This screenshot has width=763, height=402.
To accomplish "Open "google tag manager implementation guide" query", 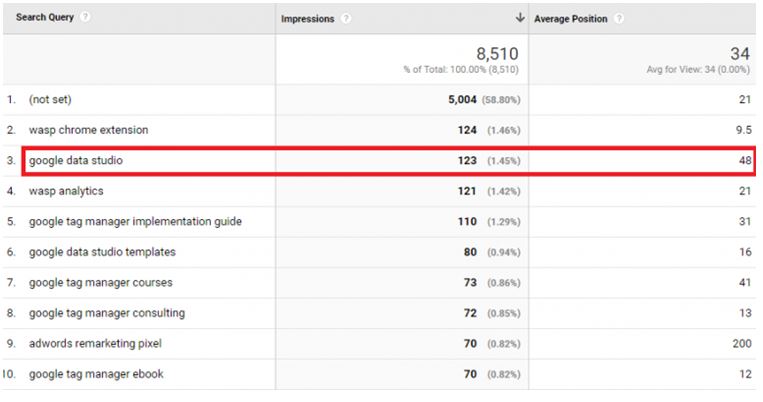I will pyautogui.click(x=135, y=221).
